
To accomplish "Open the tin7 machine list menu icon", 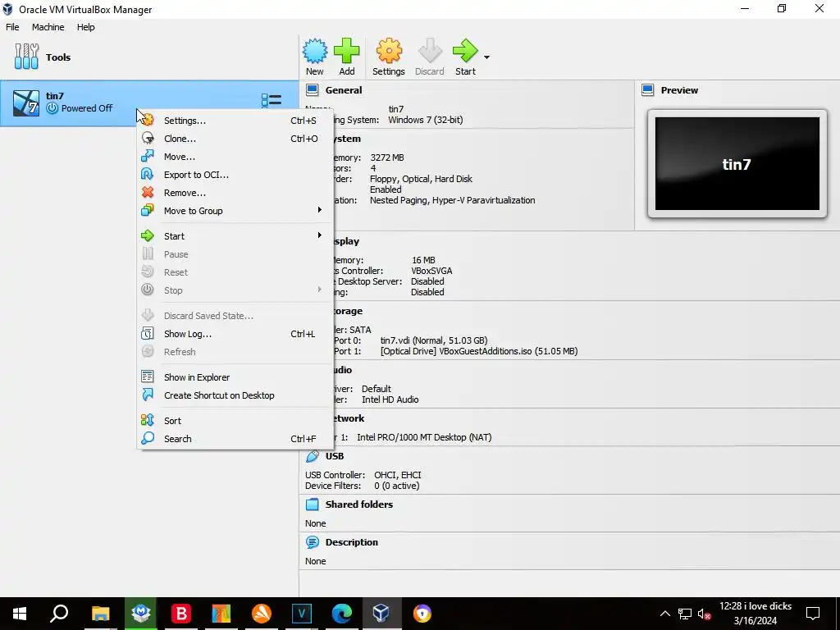I will (x=271, y=100).
